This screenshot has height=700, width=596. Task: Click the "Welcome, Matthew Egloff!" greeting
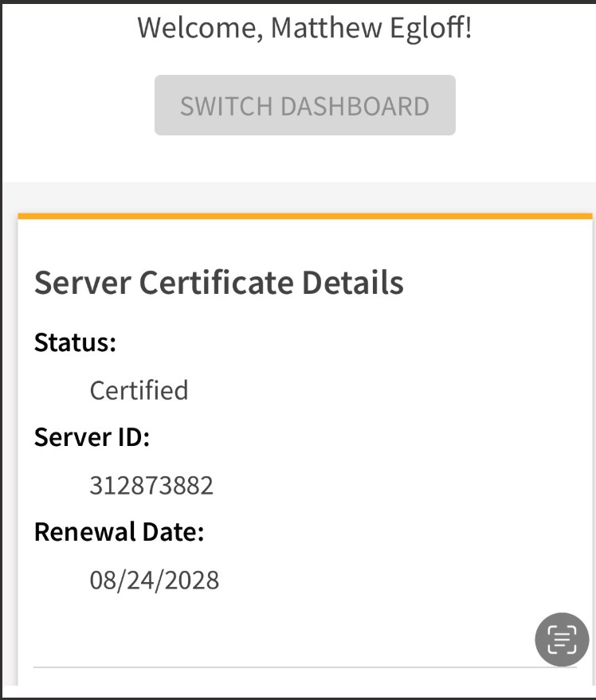(x=304, y=27)
